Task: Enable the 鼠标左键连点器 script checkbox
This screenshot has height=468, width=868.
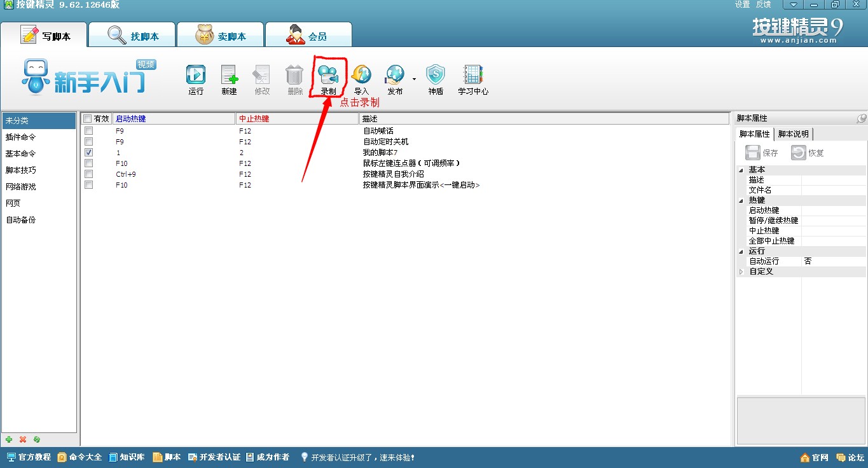Action: click(x=88, y=163)
